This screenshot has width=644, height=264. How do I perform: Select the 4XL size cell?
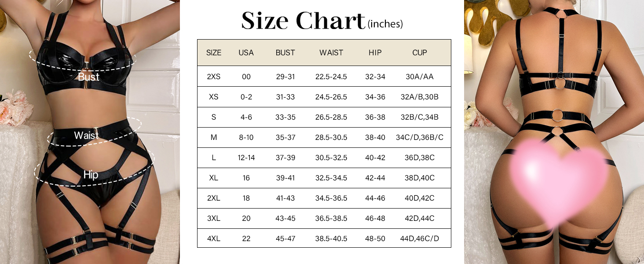click(214, 238)
